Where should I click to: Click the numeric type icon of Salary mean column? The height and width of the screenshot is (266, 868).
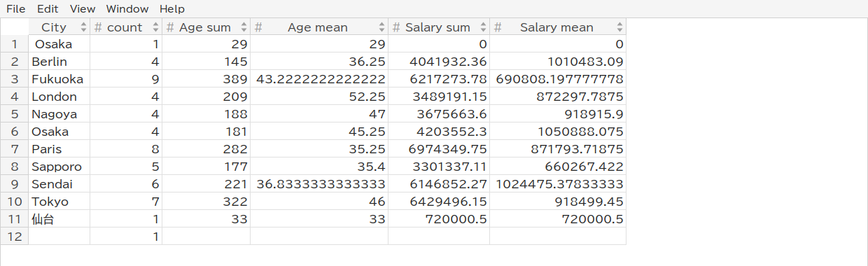coord(498,27)
